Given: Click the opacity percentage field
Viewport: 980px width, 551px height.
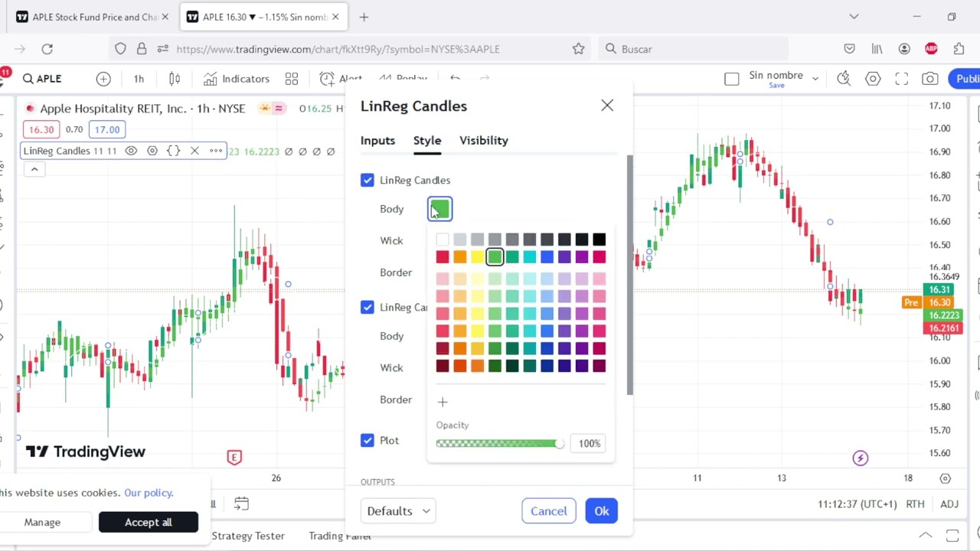Looking at the screenshot, I should pos(589,443).
